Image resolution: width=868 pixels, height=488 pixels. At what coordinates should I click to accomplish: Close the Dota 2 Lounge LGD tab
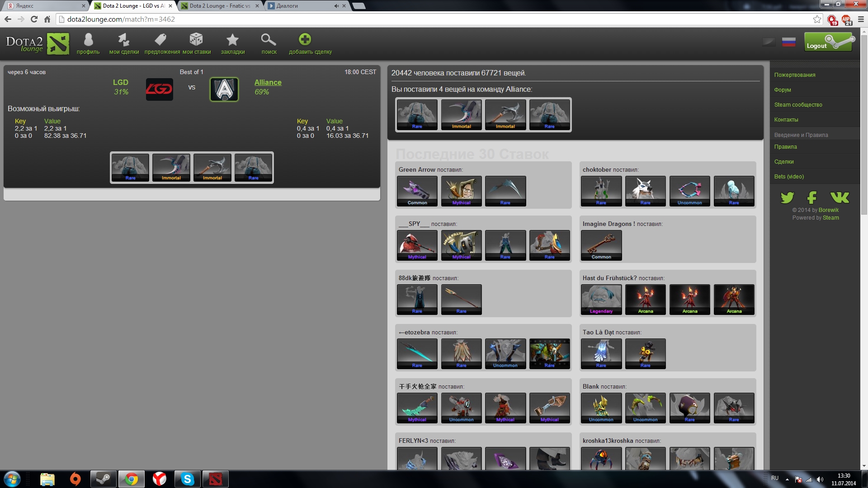tap(170, 6)
